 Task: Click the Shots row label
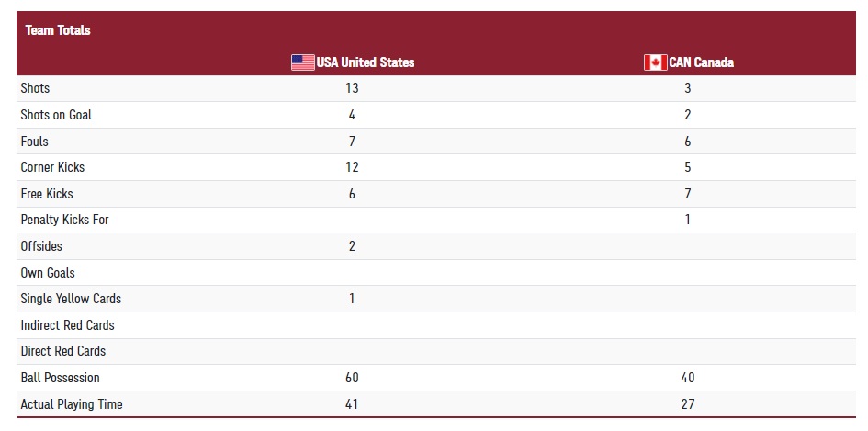(x=35, y=88)
